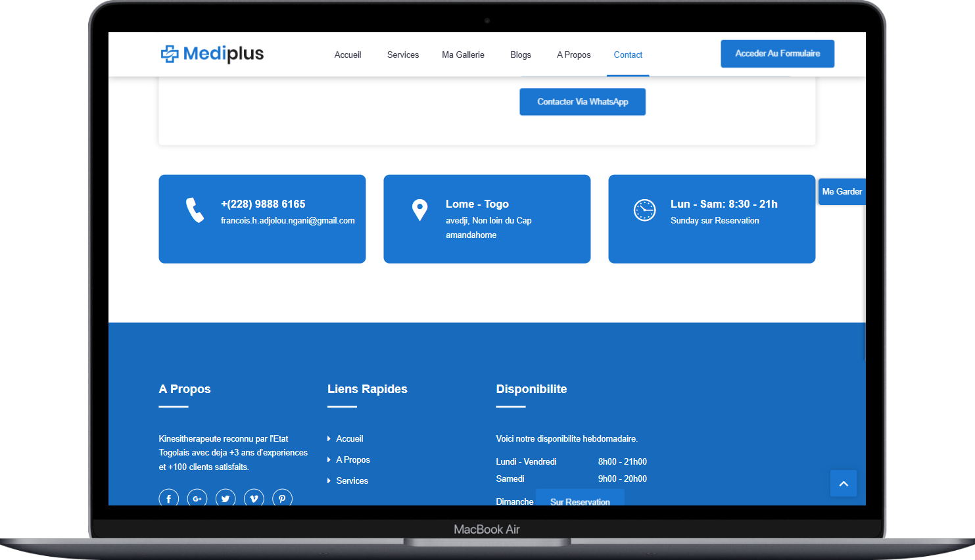975x560 pixels.
Task: Click Contacter Via WhatsApp button
Action: click(x=583, y=102)
